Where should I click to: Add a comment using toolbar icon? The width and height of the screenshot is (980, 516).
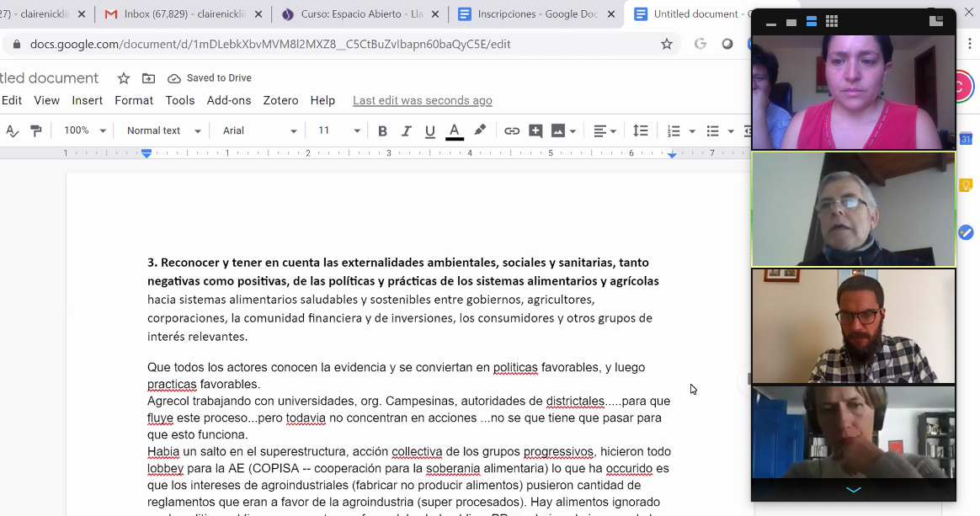pos(535,130)
